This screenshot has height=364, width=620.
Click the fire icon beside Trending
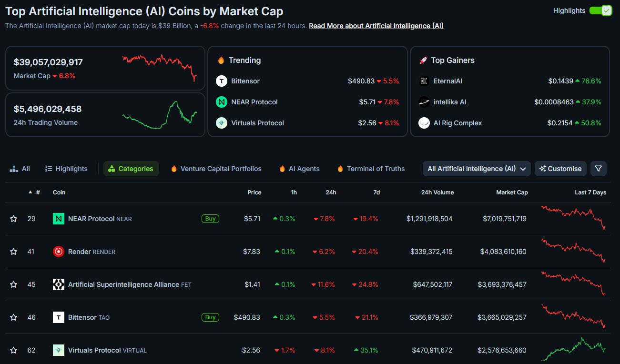tap(221, 60)
